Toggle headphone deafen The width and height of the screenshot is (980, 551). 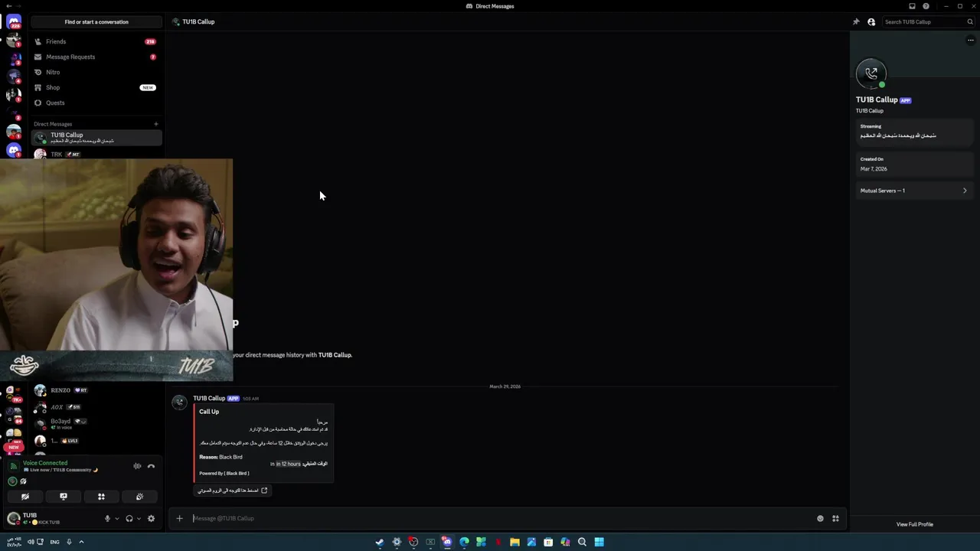pos(129,519)
